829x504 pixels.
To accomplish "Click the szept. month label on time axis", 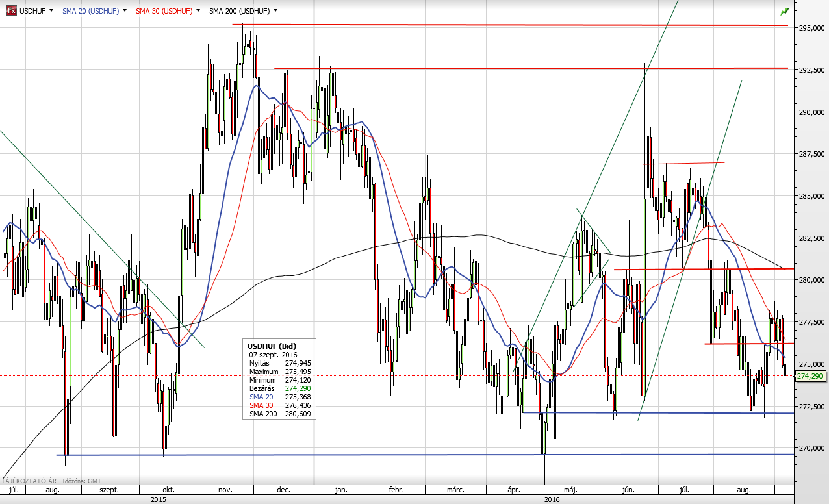I will 108,490.
